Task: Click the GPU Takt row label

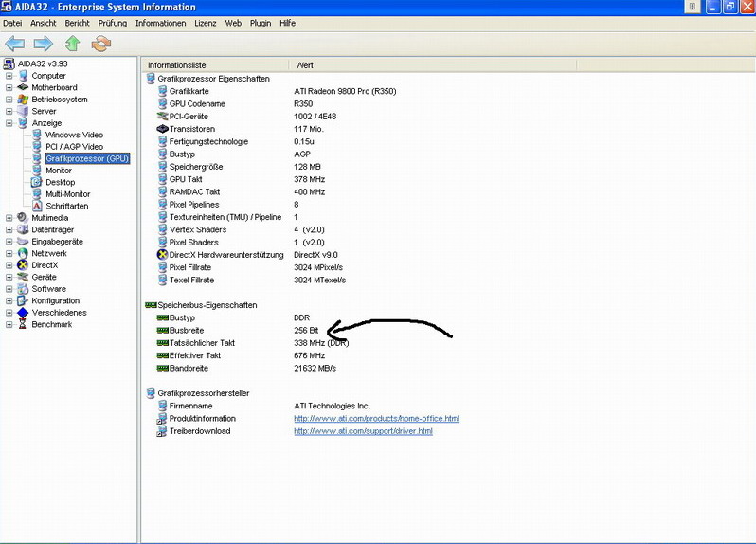Action: (186, 179)
